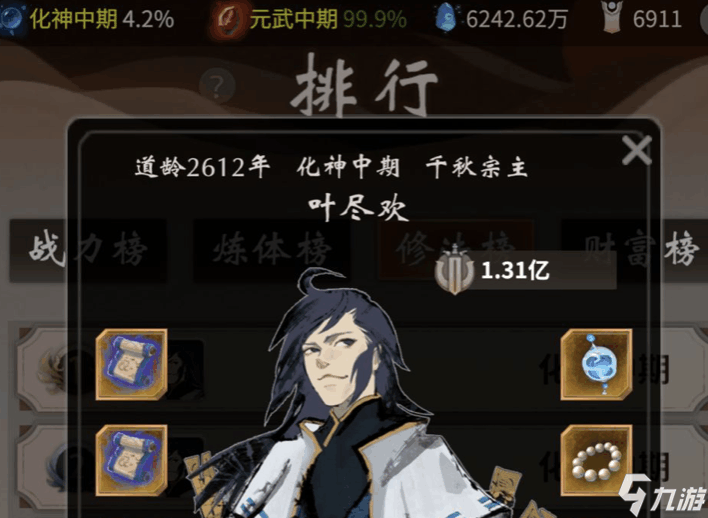The height and width of the screenshot is (518, 708).
Task: Close the player profile popup
Action: coord(636,150)
